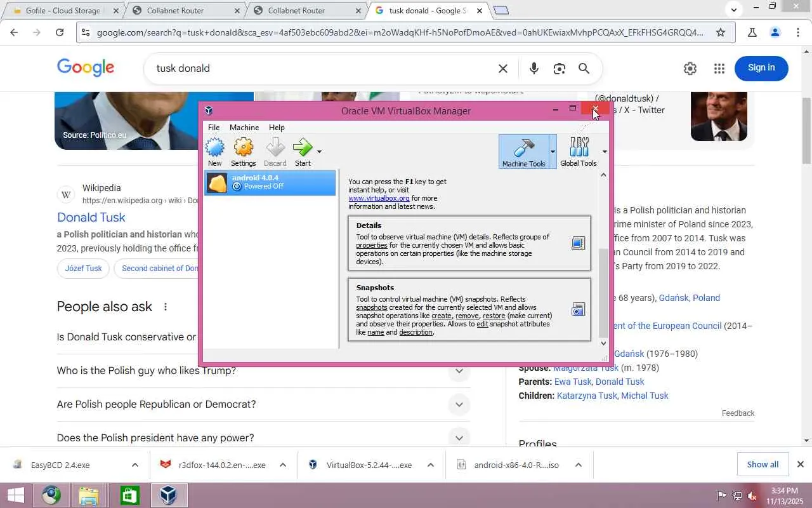812x508 pixels.
Task: Click the VirtualBox cube icon in the taskbar
Action: tap(168, 495)
